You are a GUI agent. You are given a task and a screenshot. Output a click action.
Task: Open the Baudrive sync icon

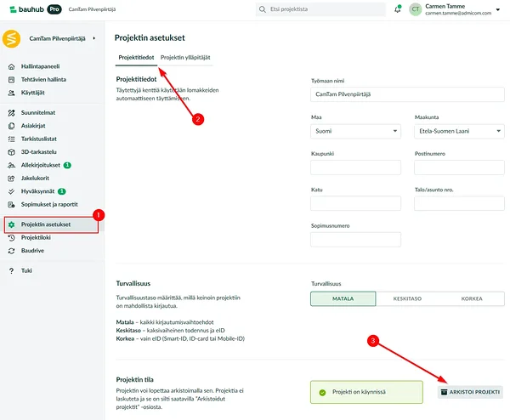(11, 251)
